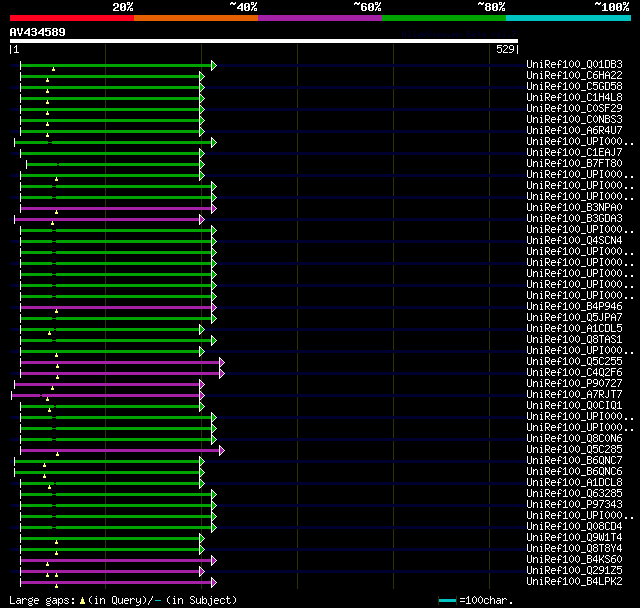The height and width of the screenshot is (608, 640).
Task: Select the UniRef100_A1DCL8 label
Action: tap(574, 483)
